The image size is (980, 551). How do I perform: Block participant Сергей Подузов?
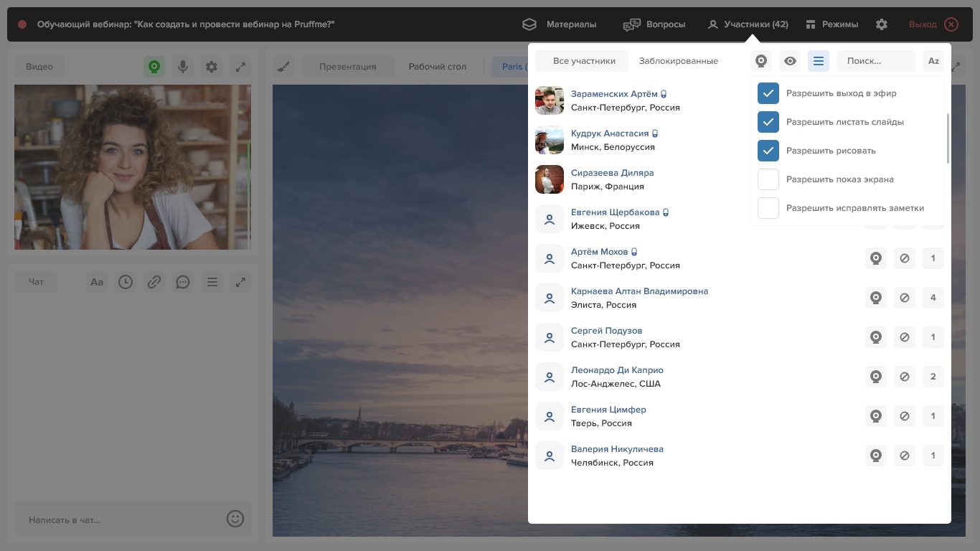pos(905,337)
